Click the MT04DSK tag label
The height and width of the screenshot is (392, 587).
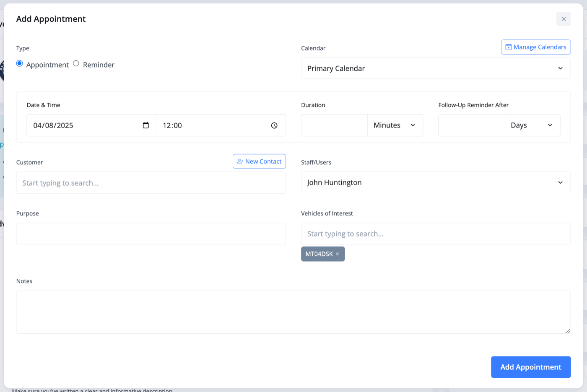pos(319,254)
